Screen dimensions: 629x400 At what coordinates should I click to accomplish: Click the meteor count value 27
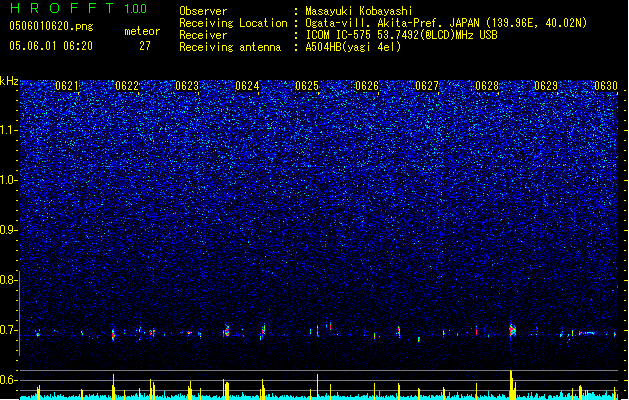coord(145,46)
